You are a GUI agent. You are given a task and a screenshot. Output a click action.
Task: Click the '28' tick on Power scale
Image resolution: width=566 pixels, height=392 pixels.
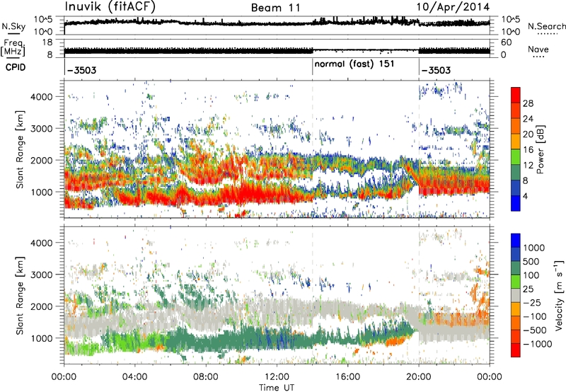tap(528, 103)
